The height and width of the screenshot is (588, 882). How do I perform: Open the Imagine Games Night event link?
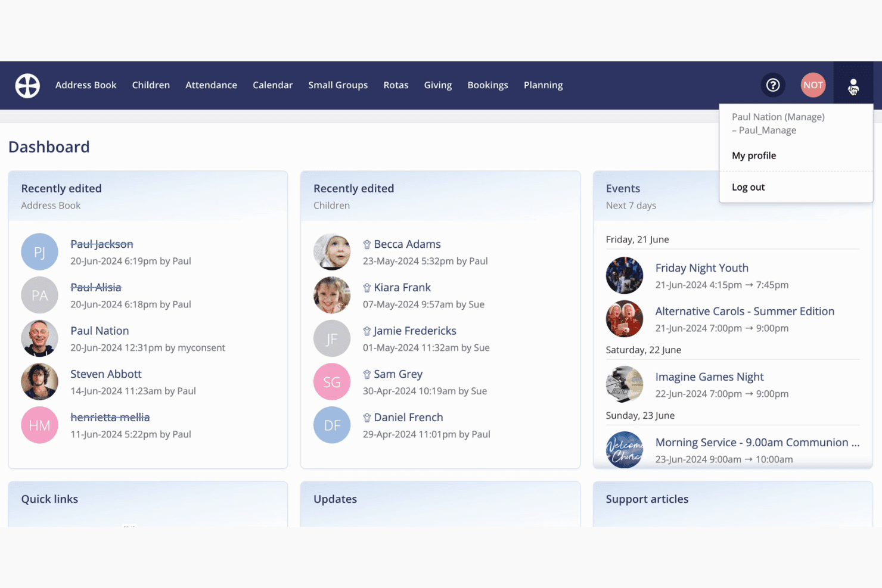click(709, 377)
